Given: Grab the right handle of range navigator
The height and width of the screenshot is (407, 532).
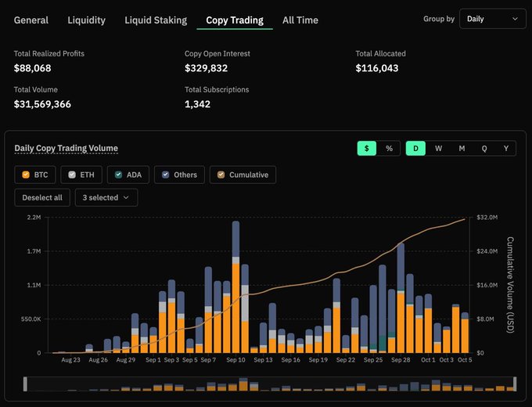Looking at the screenshot, I should [515, 384].
